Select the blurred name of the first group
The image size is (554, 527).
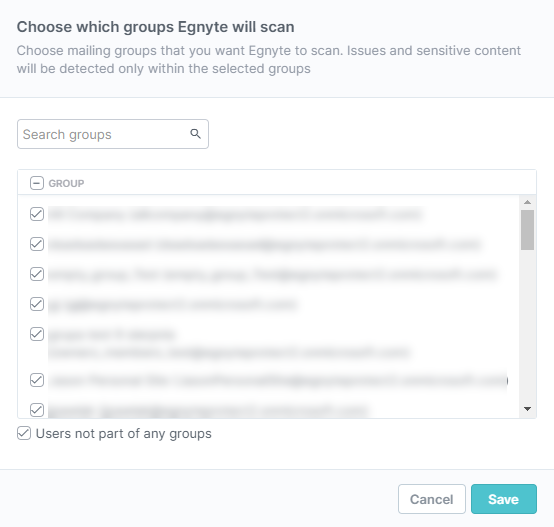tap(235, 214)
